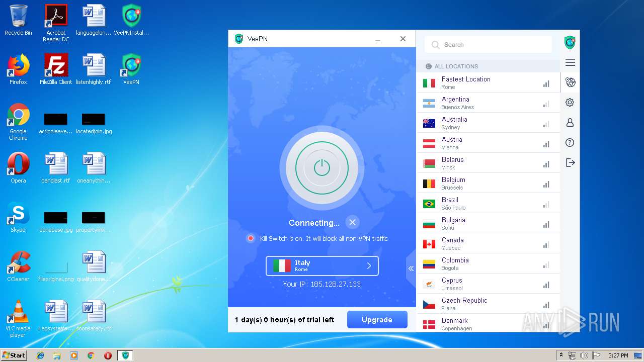
Task: Select the Austria Vienna server
Action: [x=488, y=143]
